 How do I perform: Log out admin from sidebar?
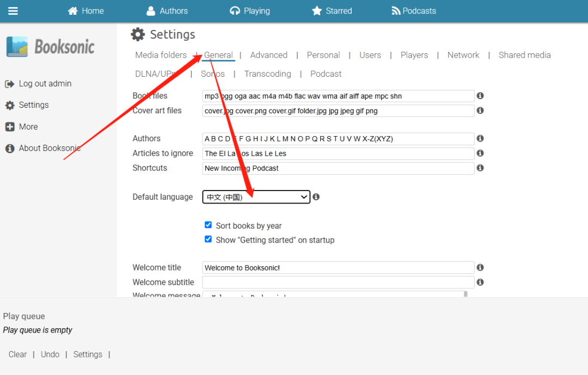click(45, 84)
